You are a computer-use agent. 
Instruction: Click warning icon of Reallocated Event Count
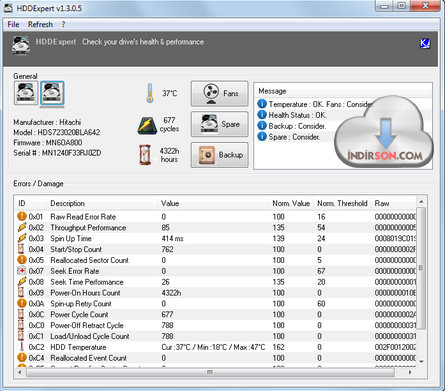[22, 358]
